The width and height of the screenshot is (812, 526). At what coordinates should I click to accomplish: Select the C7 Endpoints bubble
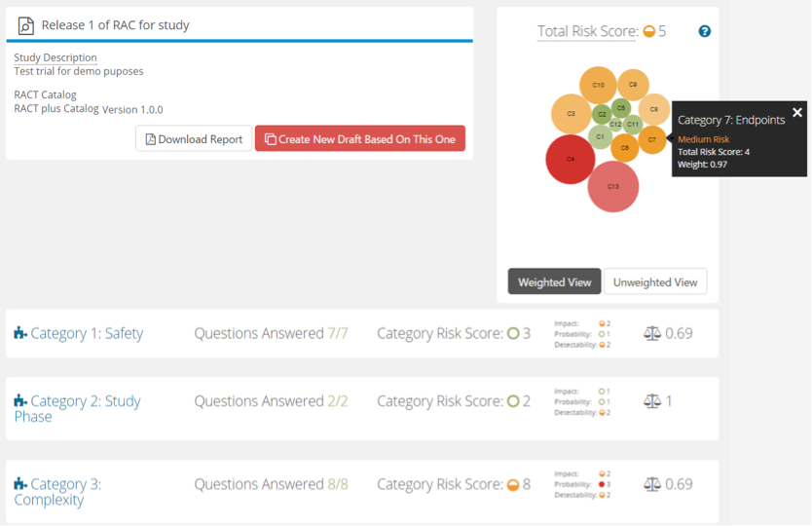[x=652, y=139]
